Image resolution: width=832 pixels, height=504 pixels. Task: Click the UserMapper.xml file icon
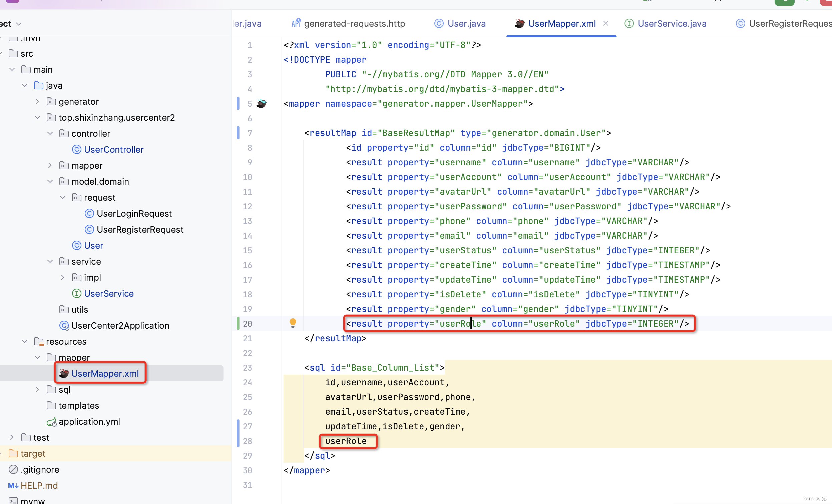pyautogui.click(x=64, y=373)
